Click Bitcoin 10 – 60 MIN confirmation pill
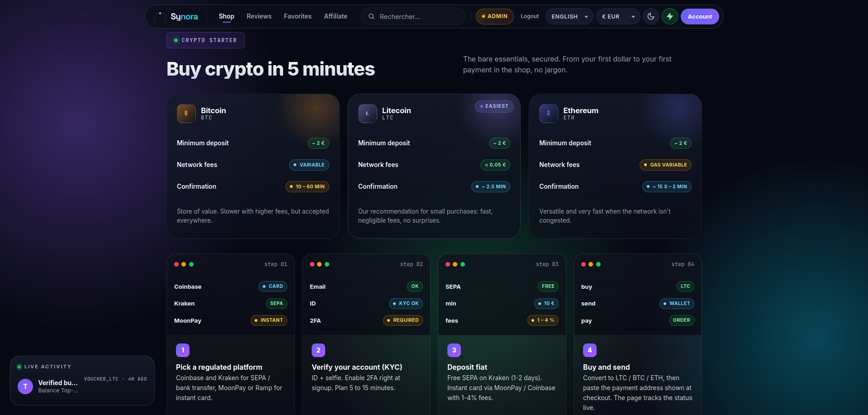The image size is (868, 415). click(x=307, y=186)
